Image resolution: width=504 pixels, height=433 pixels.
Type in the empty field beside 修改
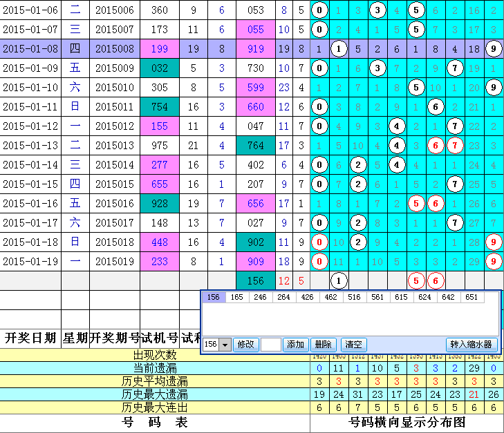click(x=270, y=345)
